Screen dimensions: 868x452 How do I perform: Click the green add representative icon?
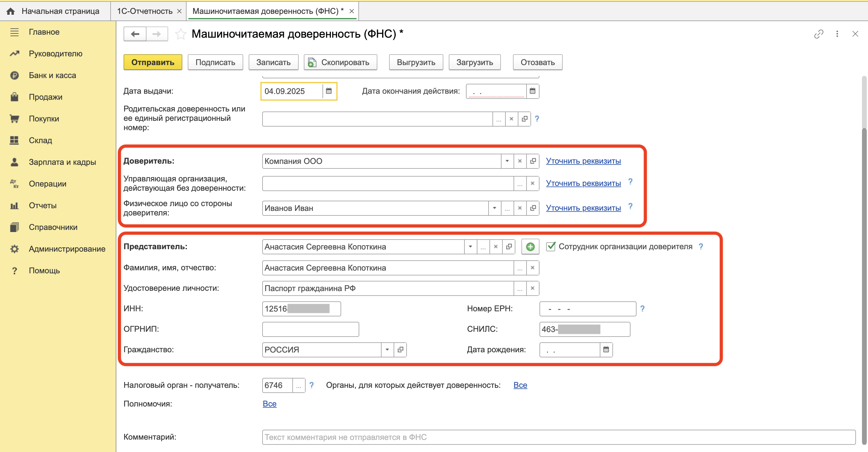click(x=530, y=246)
